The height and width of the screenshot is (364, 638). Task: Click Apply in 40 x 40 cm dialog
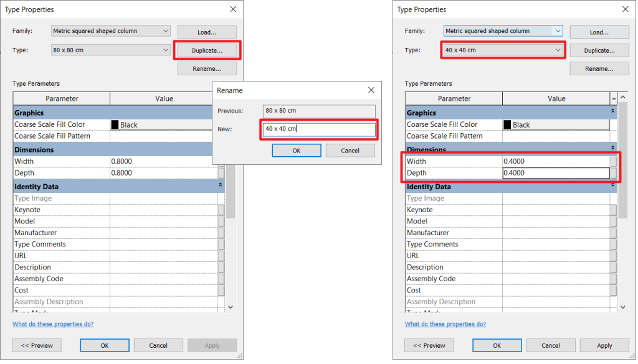(604, 345)
